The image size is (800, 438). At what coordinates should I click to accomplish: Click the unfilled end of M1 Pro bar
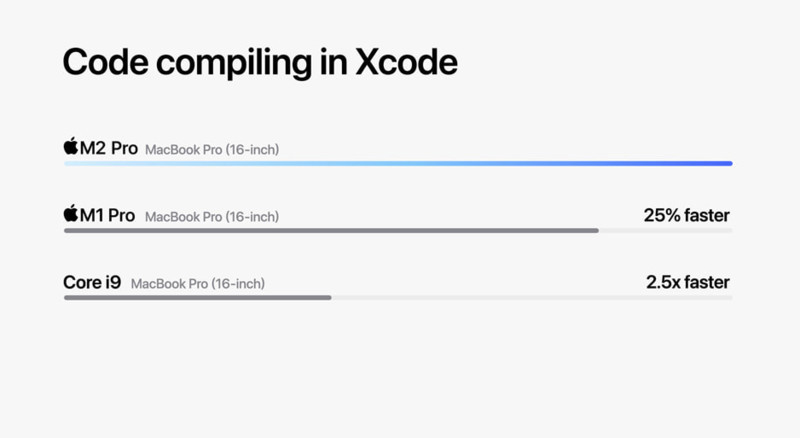point(666,231)
